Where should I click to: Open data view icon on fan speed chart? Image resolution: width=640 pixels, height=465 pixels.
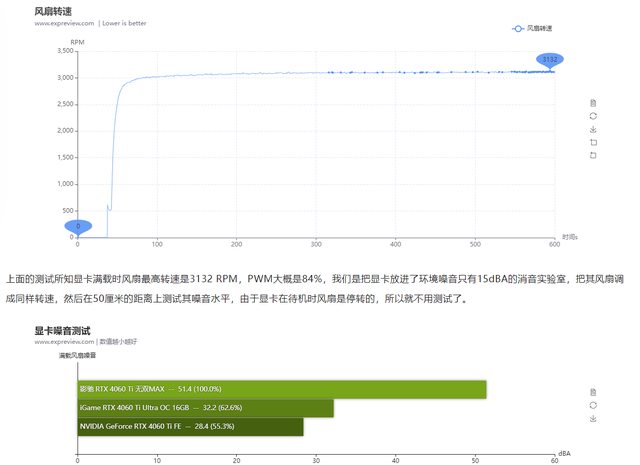(593, 103)
